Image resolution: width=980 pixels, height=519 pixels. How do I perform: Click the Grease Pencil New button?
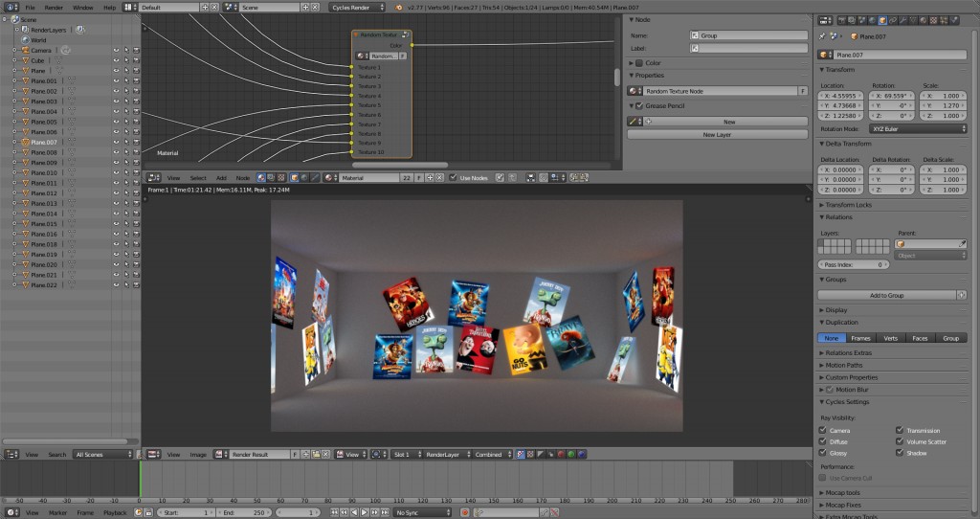pyautogui.click(x=729, y=122)
